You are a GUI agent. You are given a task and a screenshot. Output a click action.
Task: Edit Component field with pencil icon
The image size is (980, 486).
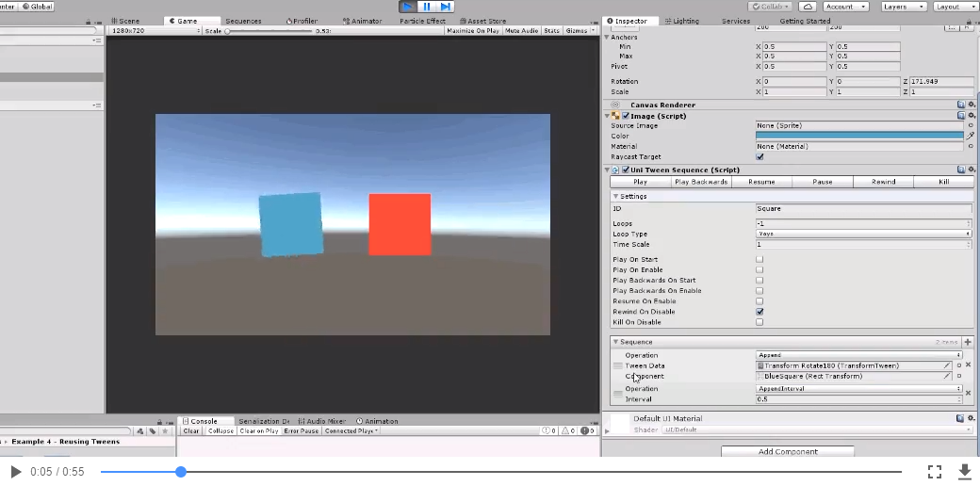pyautogui.click(x=947, y=376)
